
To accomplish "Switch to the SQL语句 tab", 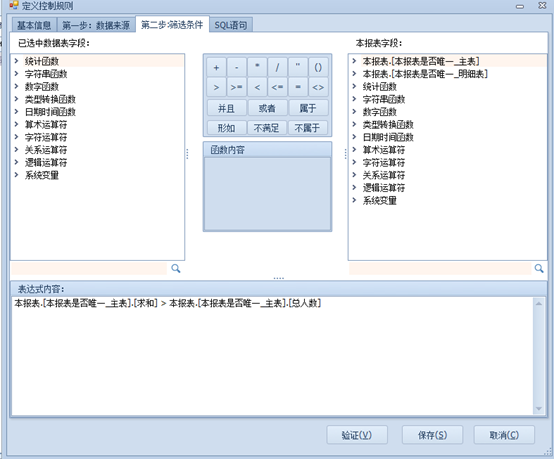I will pos(231,25).
